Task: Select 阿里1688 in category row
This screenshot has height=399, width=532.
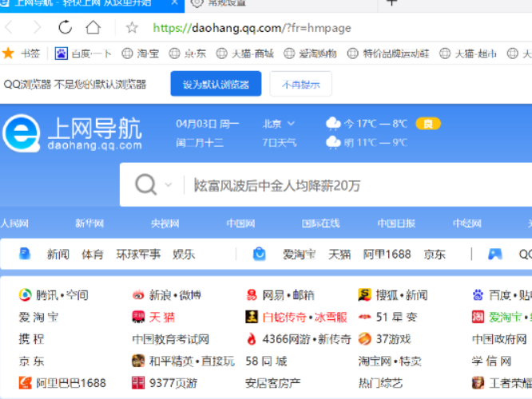Action: pos(387,255)
